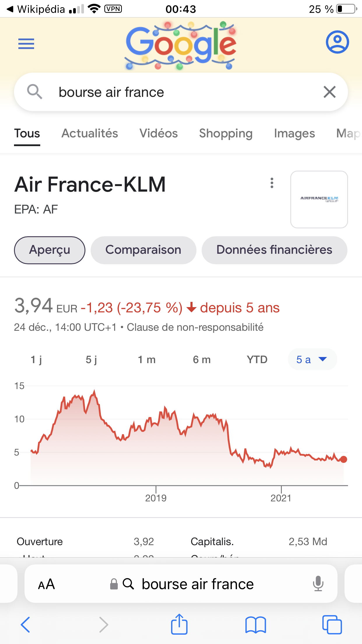Image resolution: width=362 pixels, height=644 pixels.
Task: Select the Aperçu chip
Action: 50,250
